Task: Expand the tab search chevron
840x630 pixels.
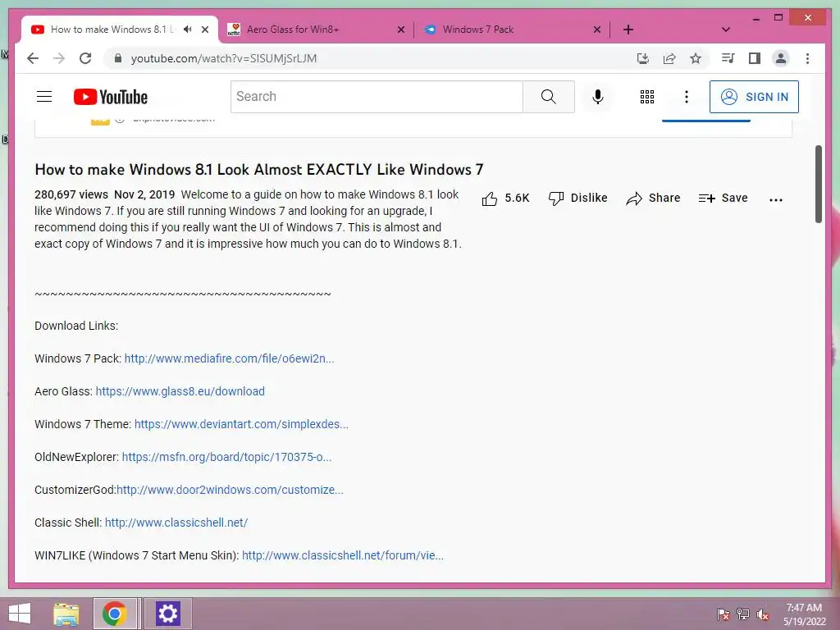Action: 726,30
